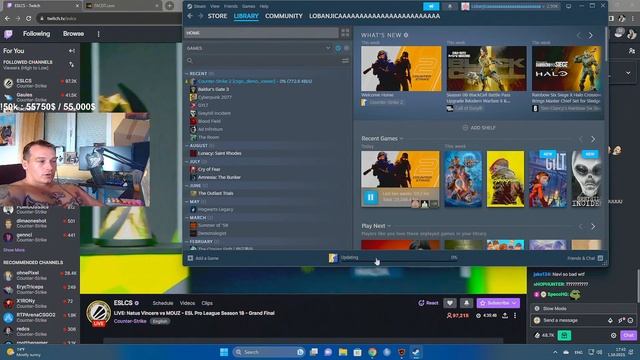Screen dimensions: 640x360
Task: Open stream options three-dot menu
Action: 515,316
